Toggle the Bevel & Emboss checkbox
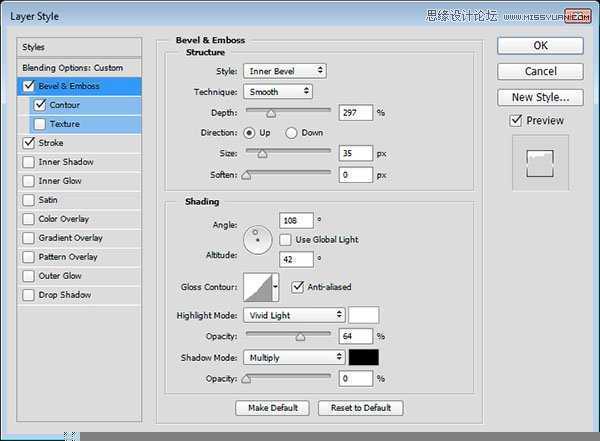600x441 pixels. (29, 86)
